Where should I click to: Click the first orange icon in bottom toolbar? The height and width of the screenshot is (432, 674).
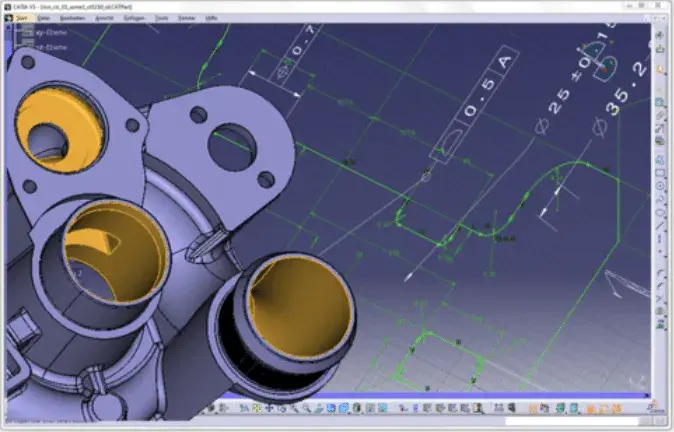532,408
